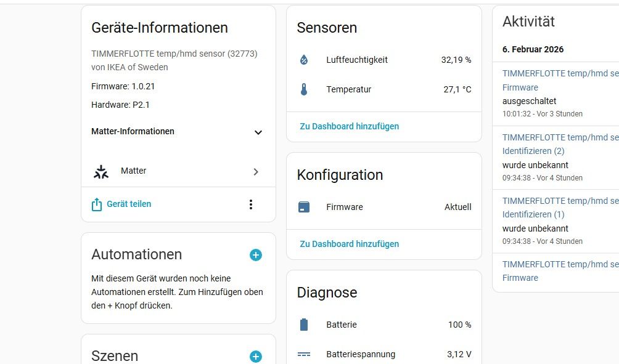Click the Batterie battery icon

point(304,325)
